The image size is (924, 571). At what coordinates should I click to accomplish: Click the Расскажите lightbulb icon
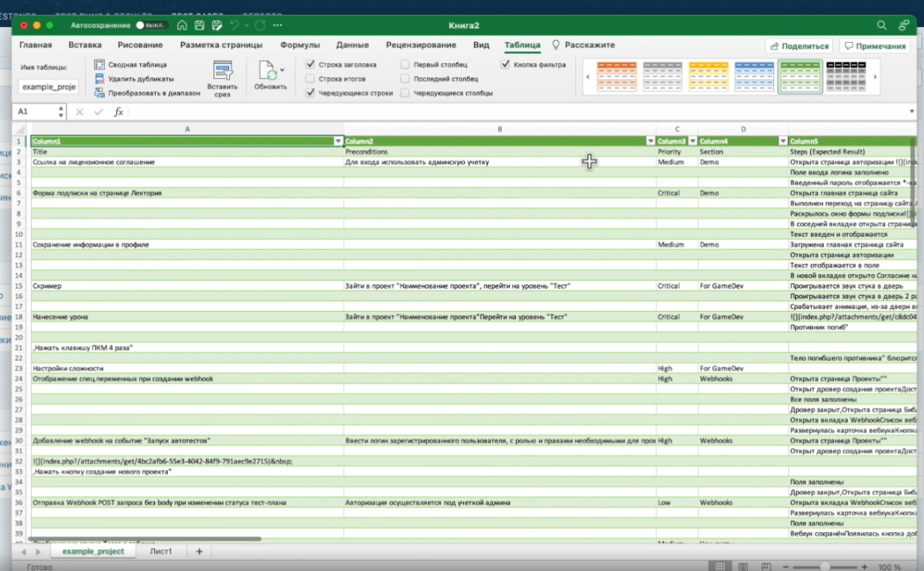coord(556,45)
